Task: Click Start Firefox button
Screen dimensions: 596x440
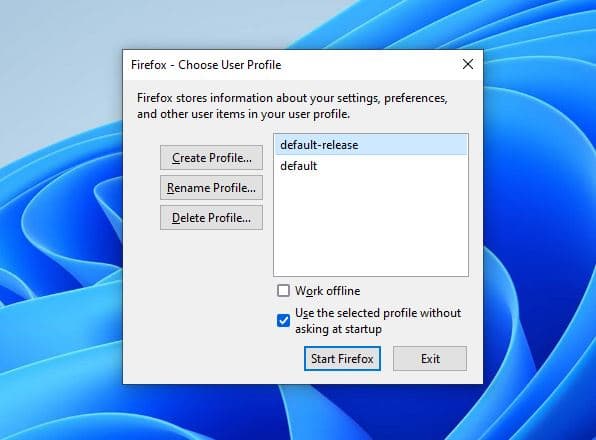Action: click(342, 359)
